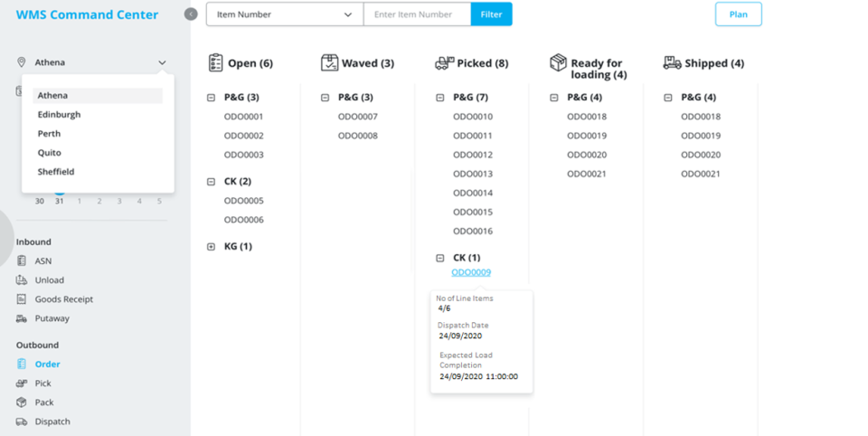
Task: Open order ODO0016 under Picked
Action: click(x=473, y=231)
